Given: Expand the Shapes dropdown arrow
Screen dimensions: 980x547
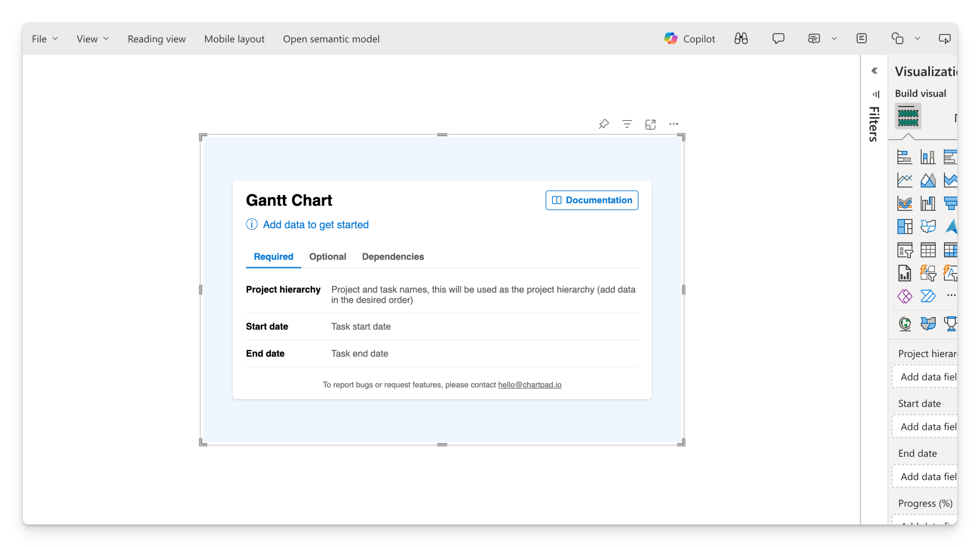Looking at the screenshot, I should click(917, 39).
